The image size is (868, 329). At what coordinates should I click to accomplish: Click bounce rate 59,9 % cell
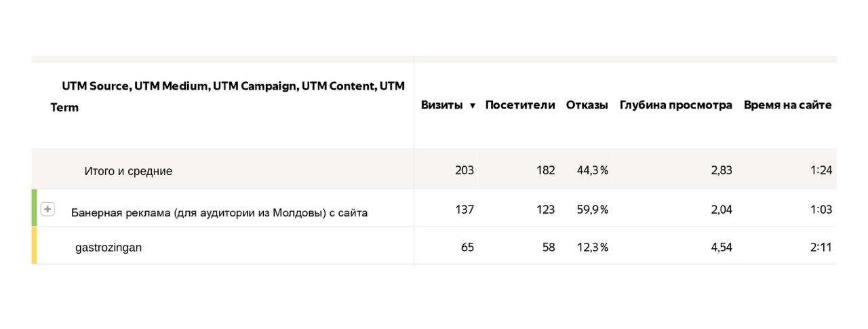coord(592,210)
